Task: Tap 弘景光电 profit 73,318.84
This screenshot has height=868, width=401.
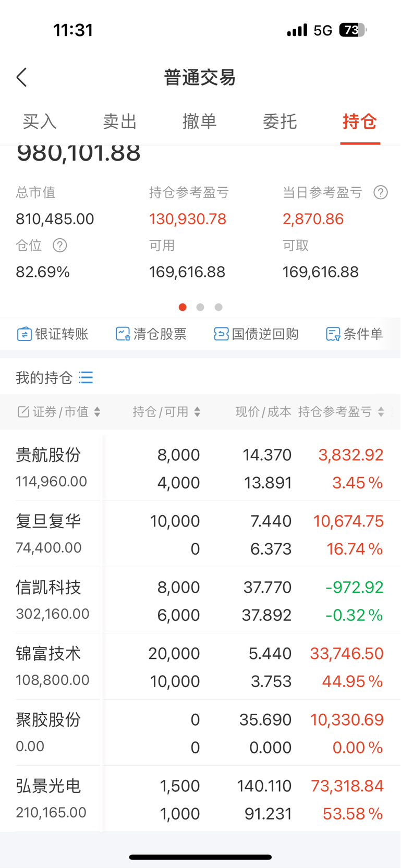Action: [x=347, y=786]
